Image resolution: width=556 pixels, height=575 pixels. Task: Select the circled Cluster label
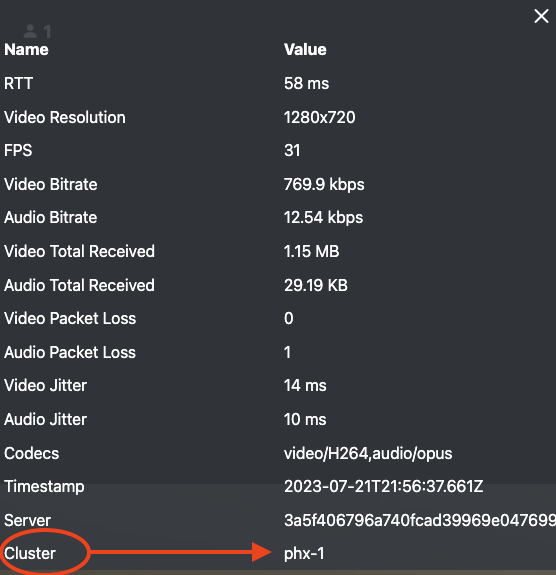pos(30,553)
